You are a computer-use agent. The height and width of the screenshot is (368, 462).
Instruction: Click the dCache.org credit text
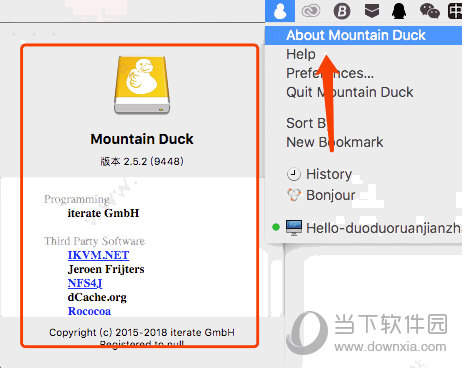(x=97, y=297)
